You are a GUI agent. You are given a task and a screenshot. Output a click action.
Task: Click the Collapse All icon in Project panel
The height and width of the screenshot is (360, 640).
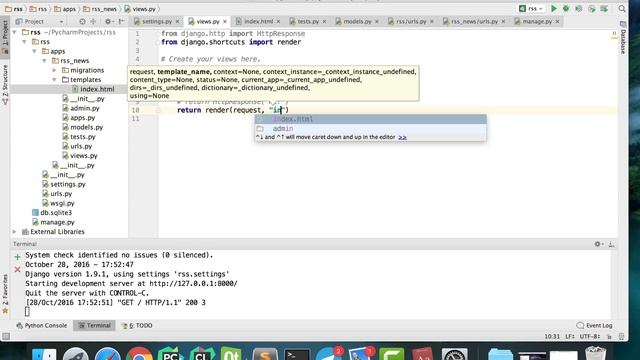click(x=93, y=21)
